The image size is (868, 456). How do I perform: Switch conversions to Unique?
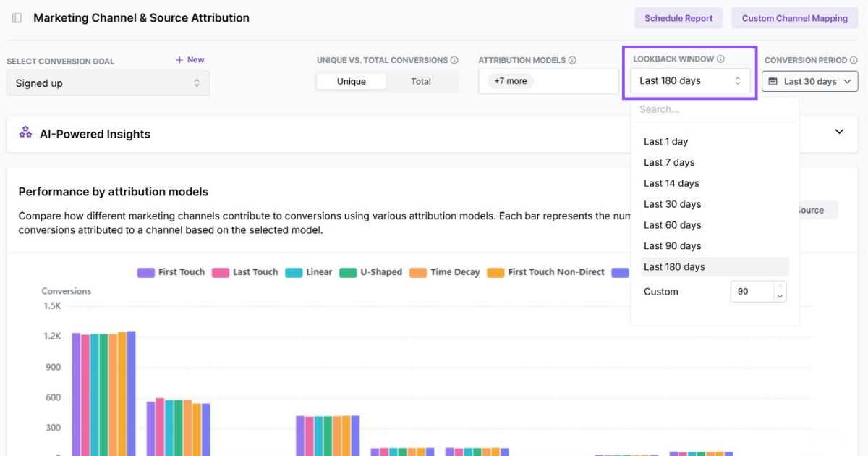coord(351,82)
